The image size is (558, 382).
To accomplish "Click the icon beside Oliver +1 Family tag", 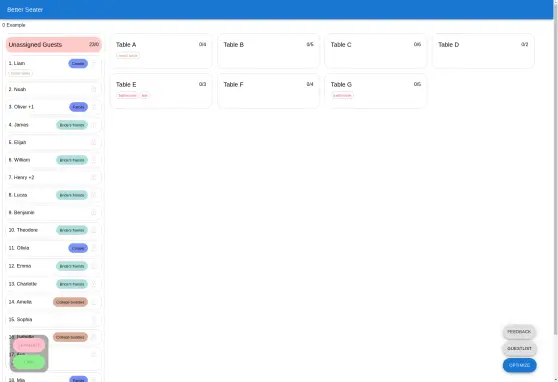I will (x=94, y=107).
